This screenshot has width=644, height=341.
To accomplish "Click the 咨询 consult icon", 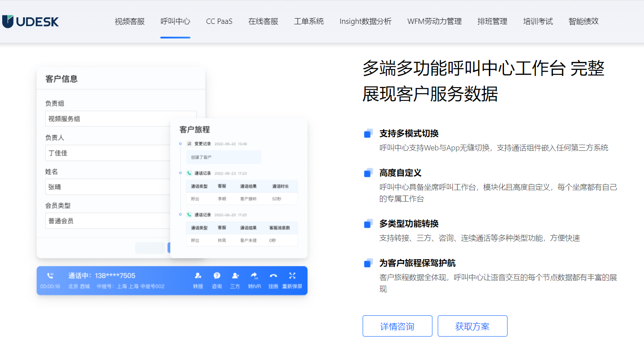I will [x=217, y=276].
